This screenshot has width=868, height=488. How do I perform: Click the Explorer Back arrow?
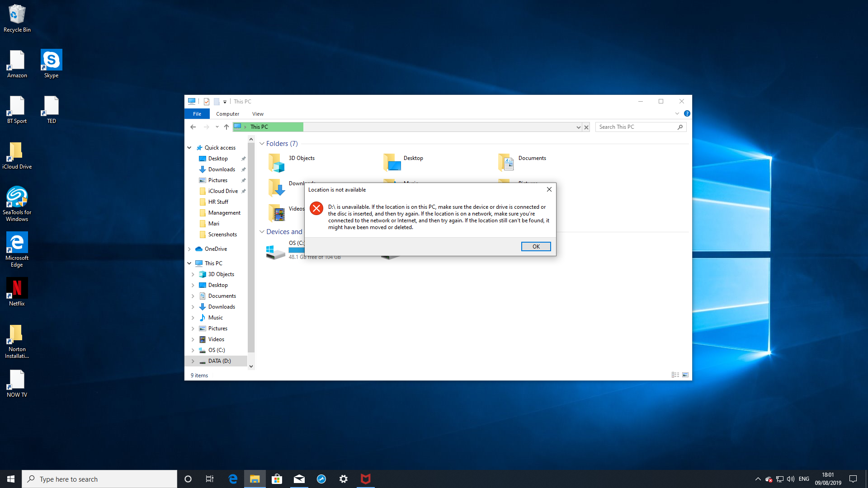pos(193,127)
